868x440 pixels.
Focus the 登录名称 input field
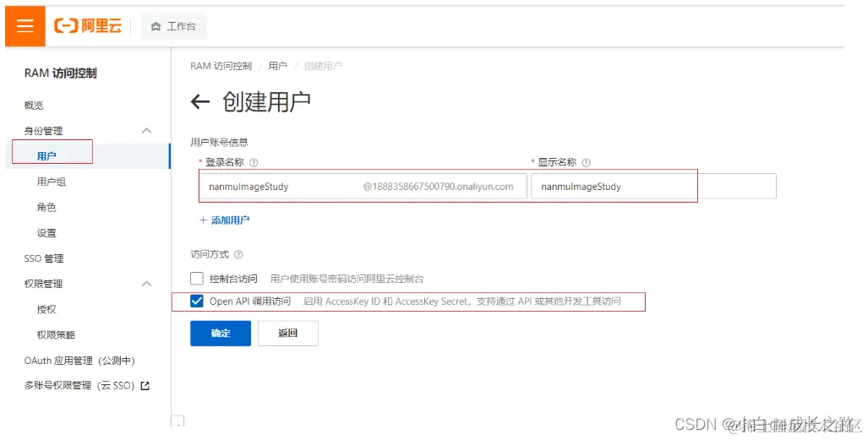tap(363, 187)
